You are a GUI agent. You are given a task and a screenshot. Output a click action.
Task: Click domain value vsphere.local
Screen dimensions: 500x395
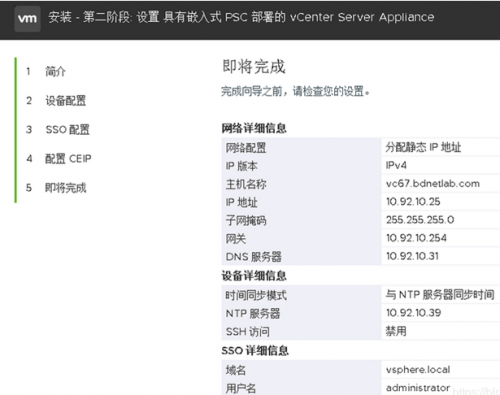click(x=418, y=369)
